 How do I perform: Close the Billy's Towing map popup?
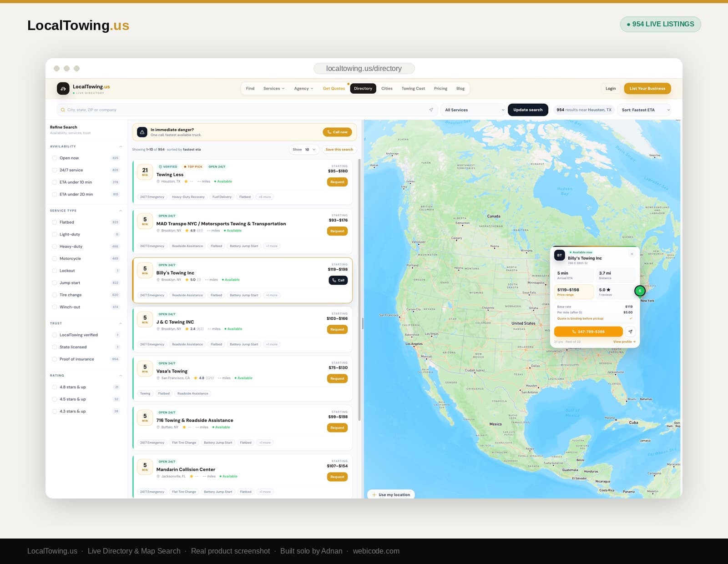pyautogui.click(x=632, y=254)
